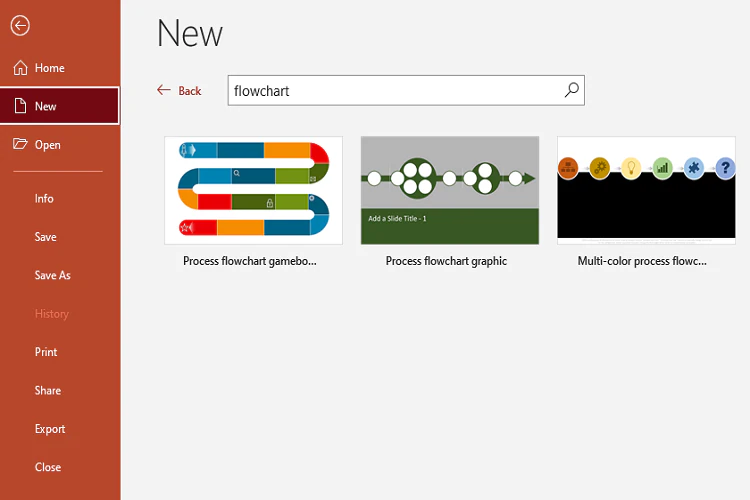Click the Process flowchart graphic title label

point(446,261)
